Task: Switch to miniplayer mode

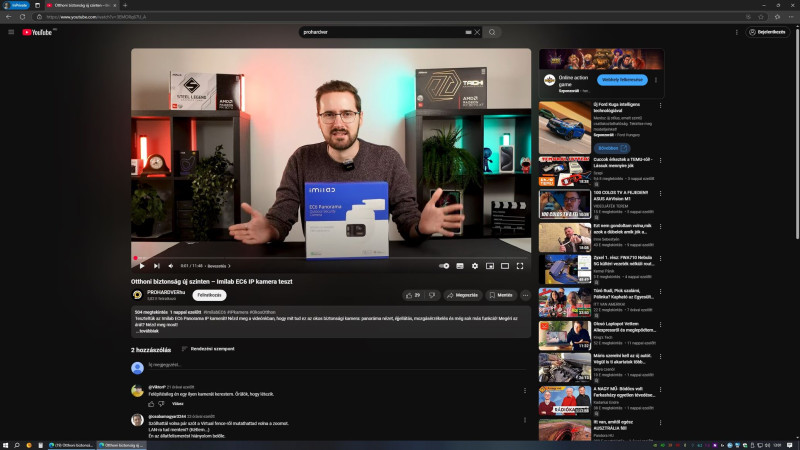Action: (x=490, y=266)
